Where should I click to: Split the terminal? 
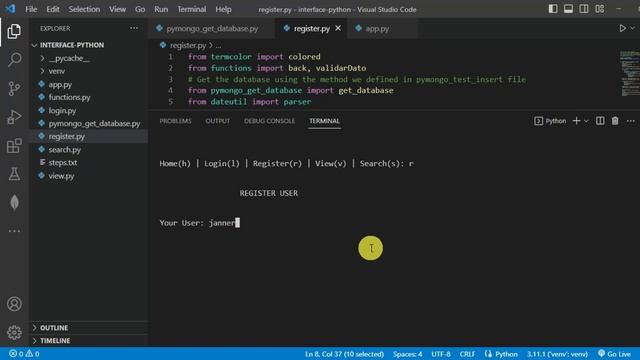click(600, 121)
